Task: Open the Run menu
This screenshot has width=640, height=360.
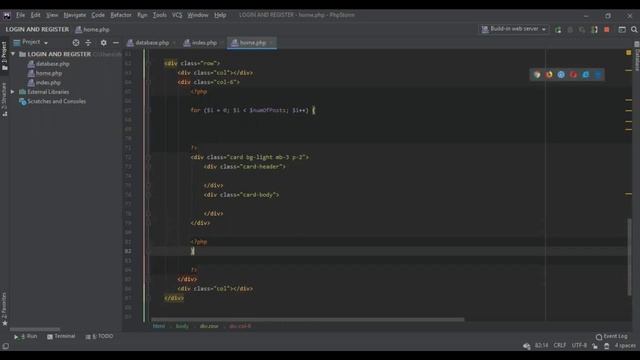Action: tap(142, 15)
